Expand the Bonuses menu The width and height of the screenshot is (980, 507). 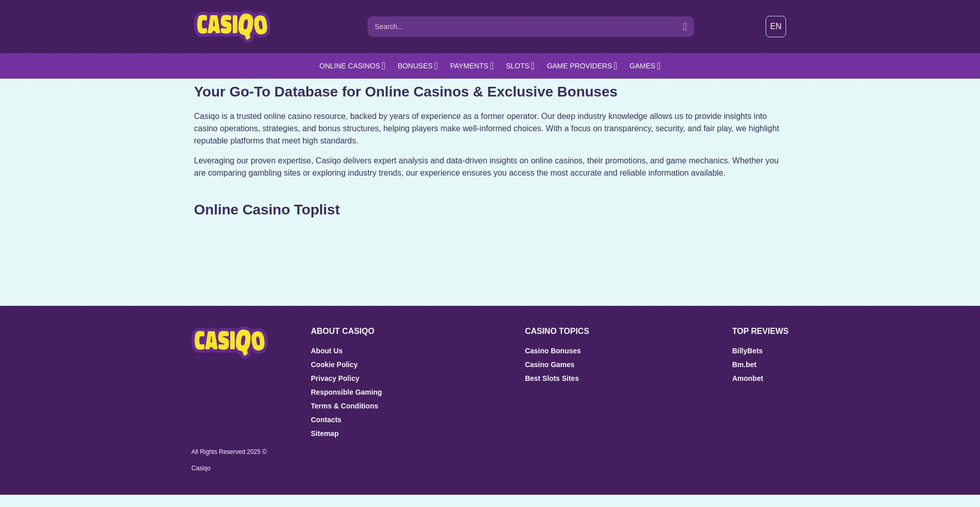[x=418, y=66]
